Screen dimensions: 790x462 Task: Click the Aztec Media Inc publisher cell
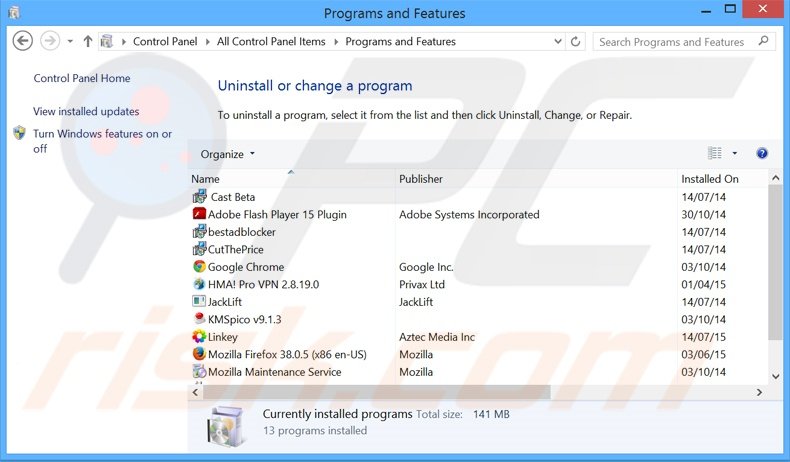coord(437,337)
